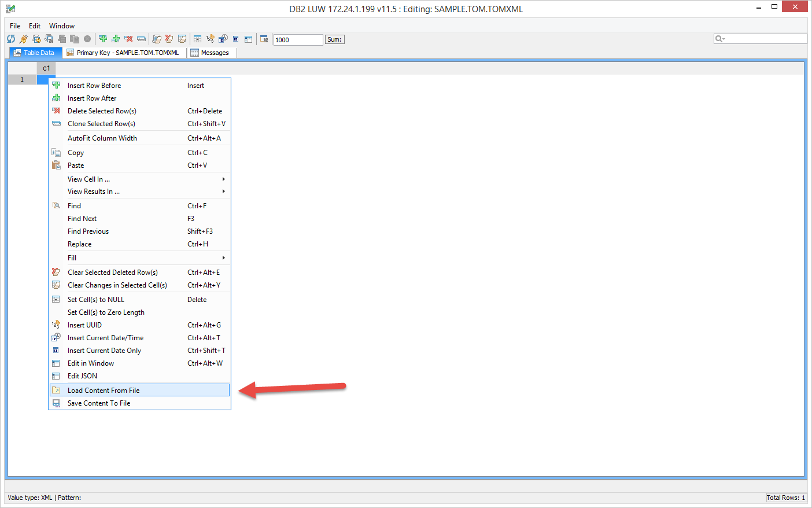The image size is (812, 508).
Task: Click the Edit in Window toolbar icon
Action: tap(248, 39)
